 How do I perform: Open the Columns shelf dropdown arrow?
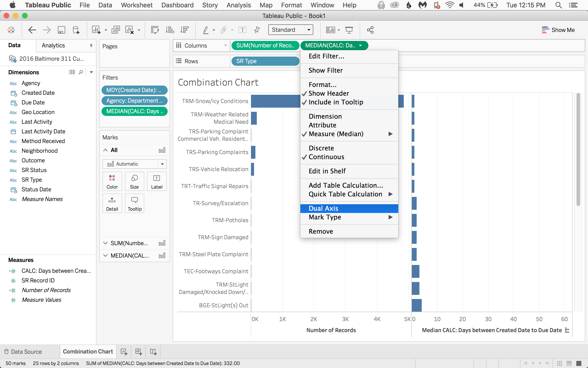226,46
